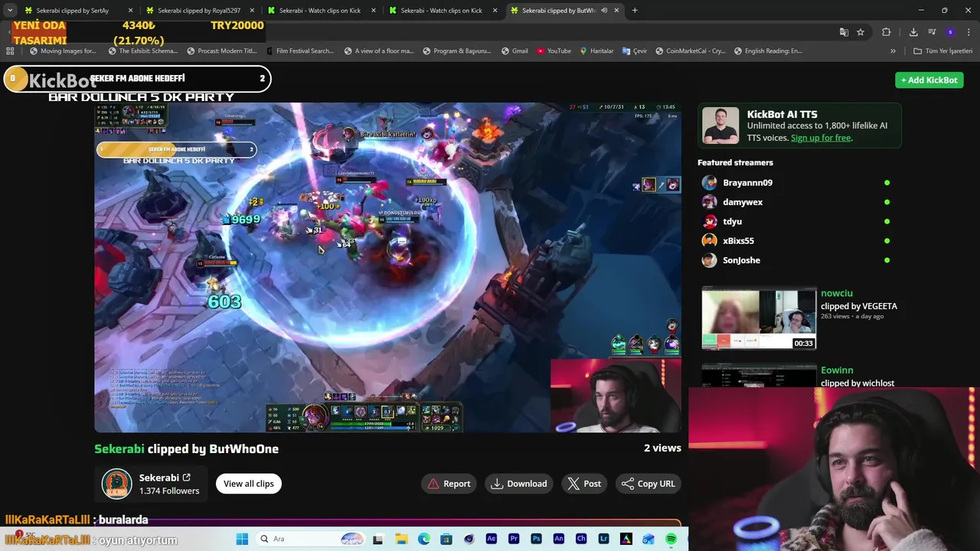Click View all clips button
Screen dimensions: 980x551
point(248,484)
